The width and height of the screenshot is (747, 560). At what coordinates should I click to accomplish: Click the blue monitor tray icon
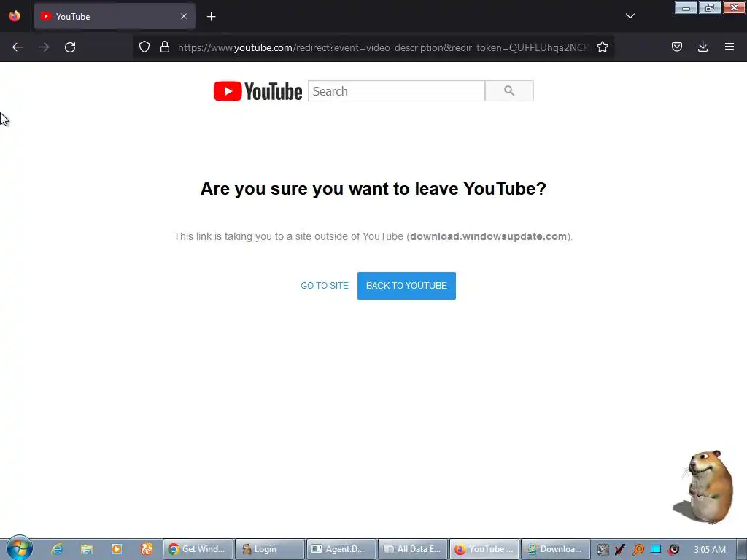tap(656, 550)
